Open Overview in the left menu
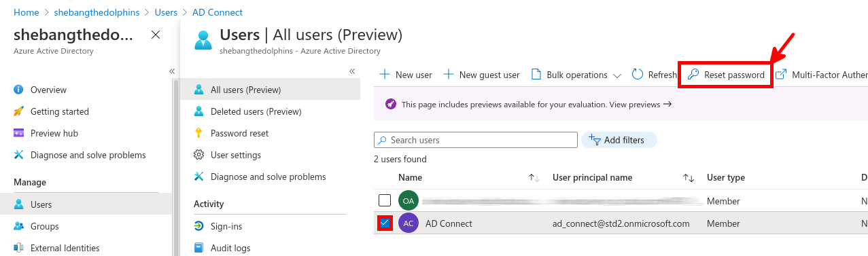This screenshot has width=868, height=256. 48,90
